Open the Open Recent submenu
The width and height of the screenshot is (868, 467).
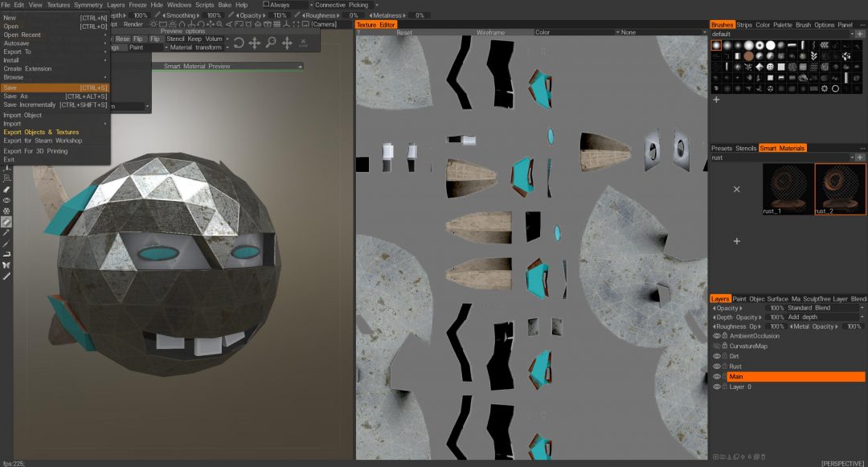pos(55,35)
